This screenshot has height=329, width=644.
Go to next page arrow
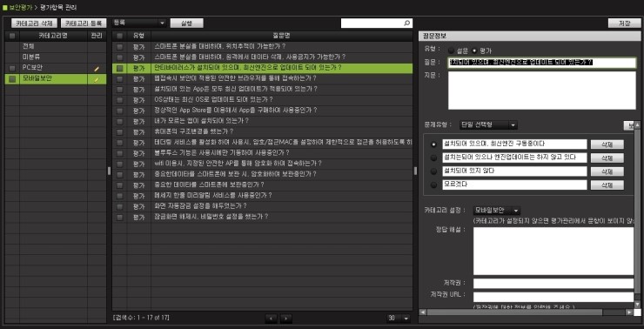(285, 318)
